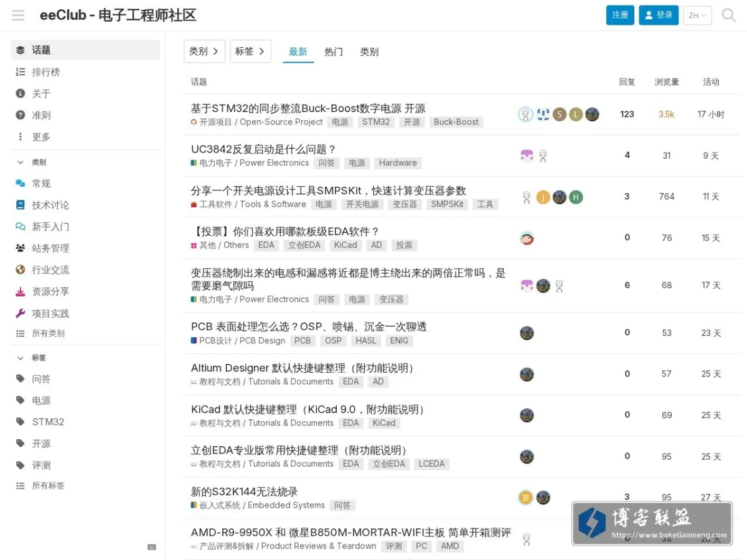
Task: Click the 登录 login button
Action: pos(659,15)
